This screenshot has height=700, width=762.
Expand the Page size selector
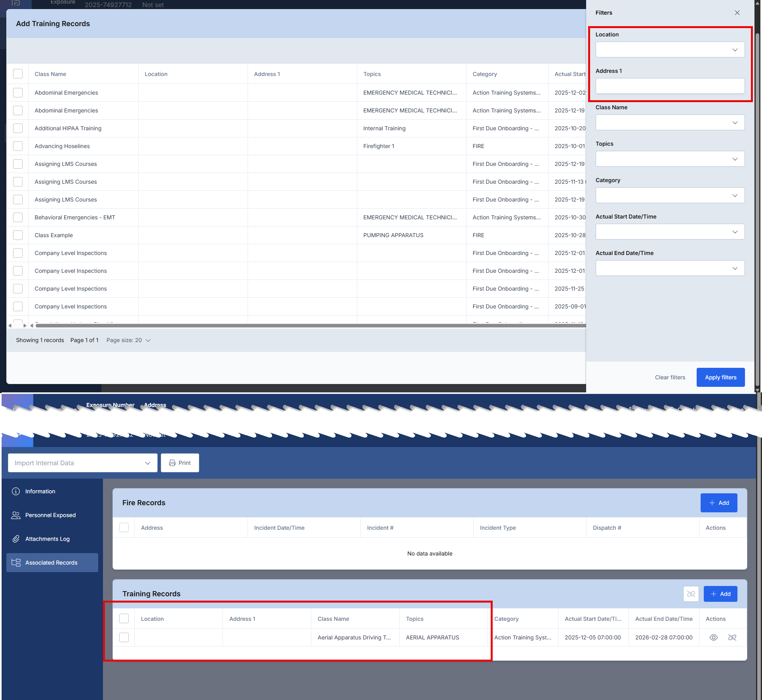[x=128, y=340]
